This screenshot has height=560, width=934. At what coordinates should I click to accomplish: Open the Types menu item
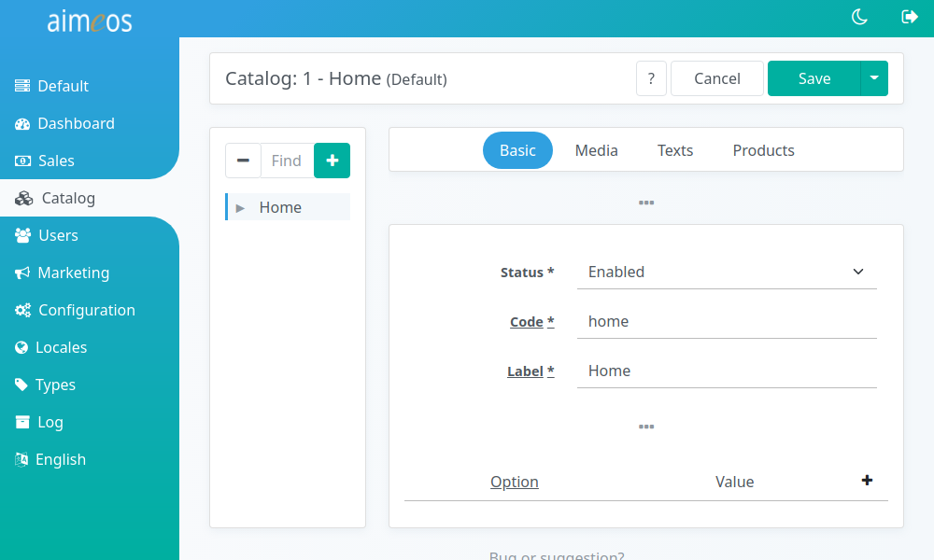(90, 385)
